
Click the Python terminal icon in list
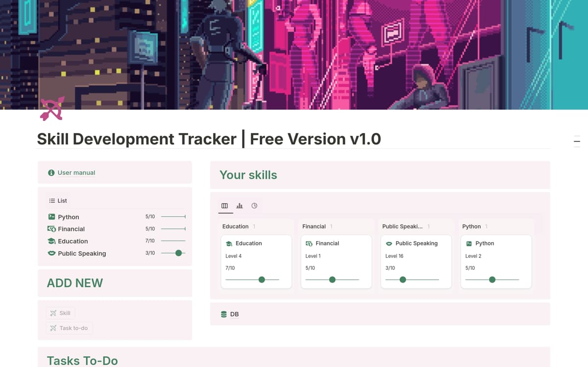[x=51, y=217]
